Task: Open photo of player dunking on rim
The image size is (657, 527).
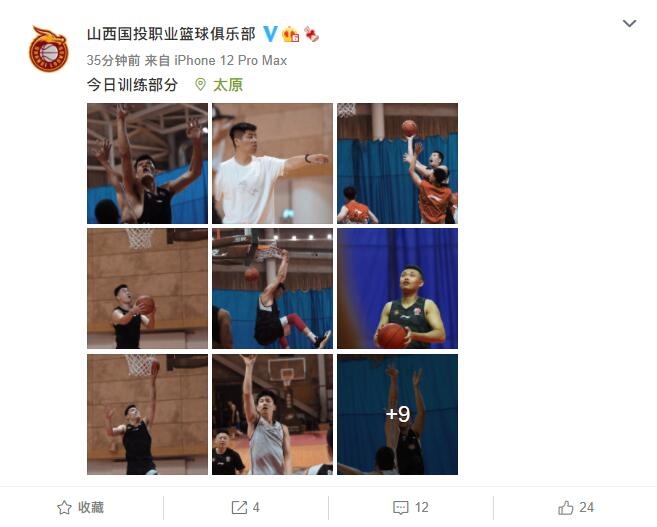Action: 272,289
